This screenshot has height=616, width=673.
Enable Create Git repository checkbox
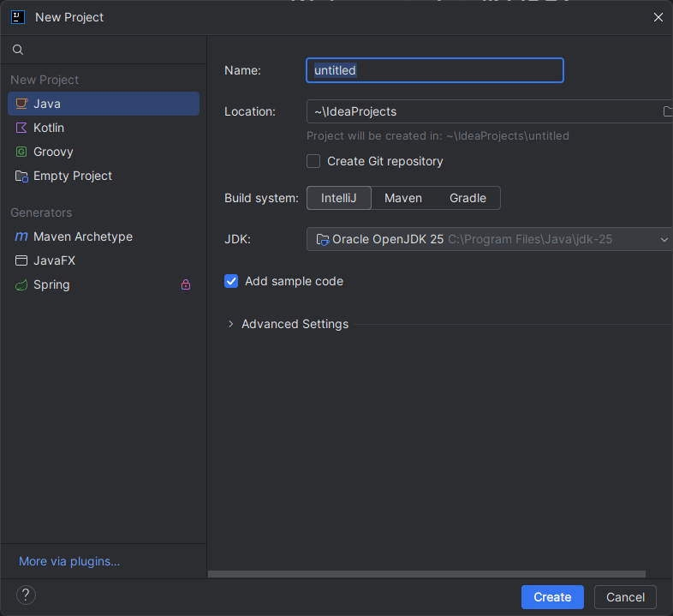point(313,161)
